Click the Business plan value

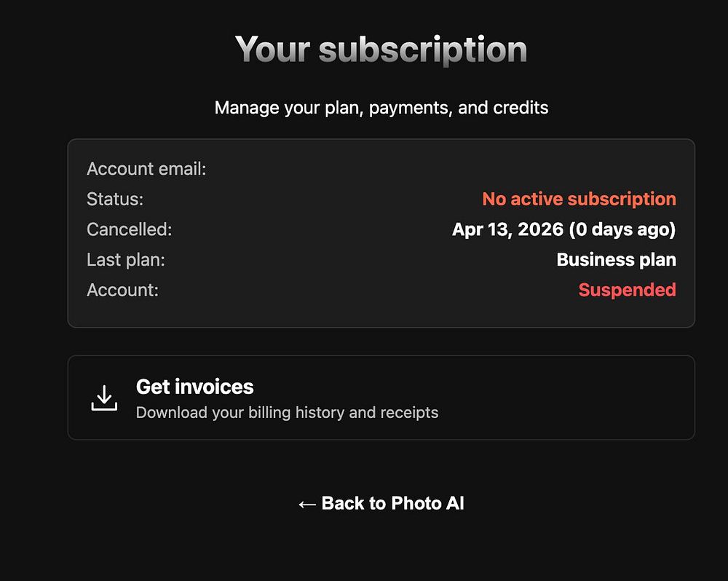click(616, 259)
